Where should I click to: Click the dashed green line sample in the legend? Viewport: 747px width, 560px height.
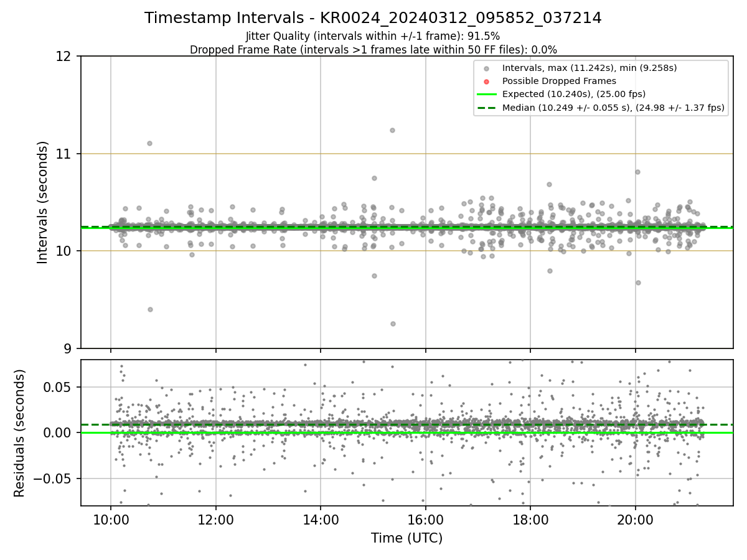(x=486, y=108)
